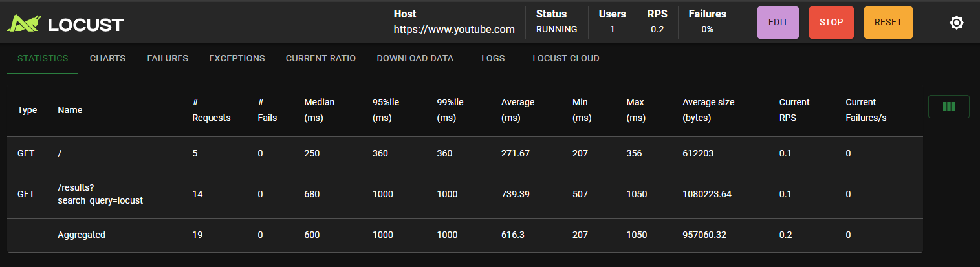Open the Download Data tab
Image resolution: width=980 pixels, height=267 pixels.
(x=415, y=58)
